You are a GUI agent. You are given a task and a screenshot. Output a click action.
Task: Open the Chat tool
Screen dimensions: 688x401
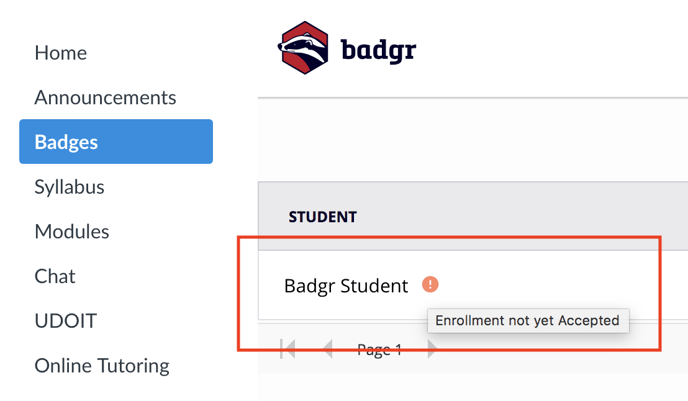[55, 276]
